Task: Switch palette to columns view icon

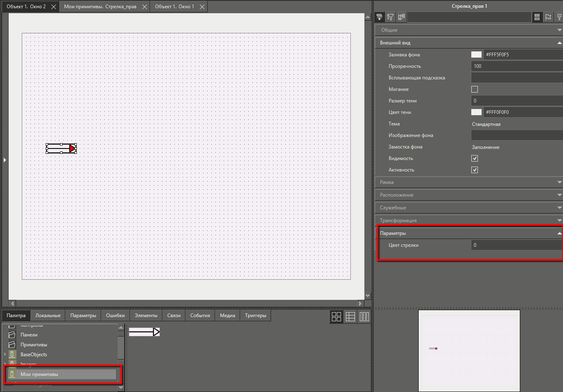Action: 364,316
